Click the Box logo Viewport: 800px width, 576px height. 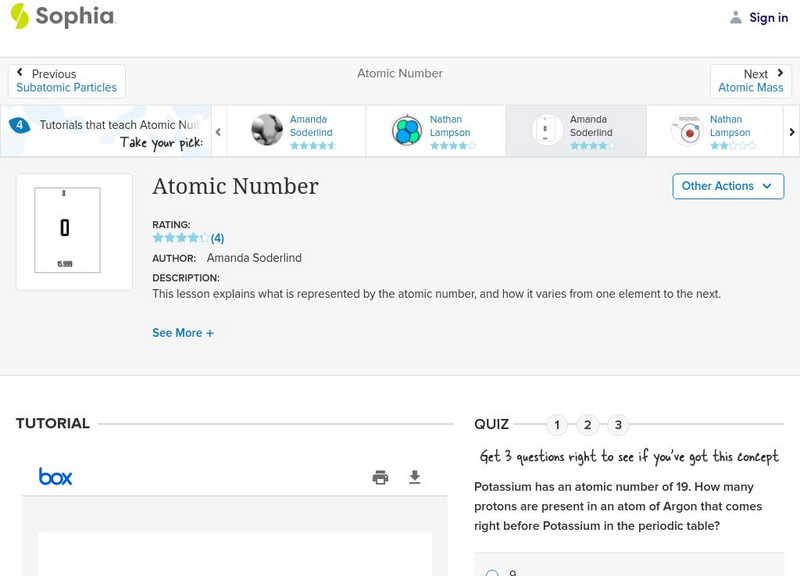click(x=56, y=477)
